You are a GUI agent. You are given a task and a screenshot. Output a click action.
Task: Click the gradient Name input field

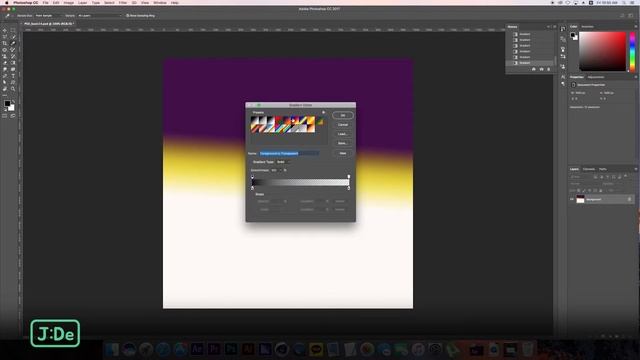[289, 153]
